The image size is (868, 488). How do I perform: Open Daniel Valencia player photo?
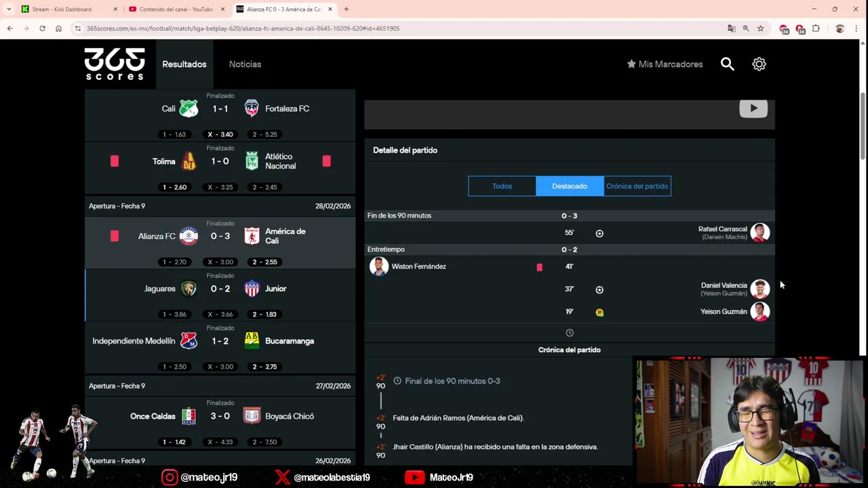[x=759, y=289]
